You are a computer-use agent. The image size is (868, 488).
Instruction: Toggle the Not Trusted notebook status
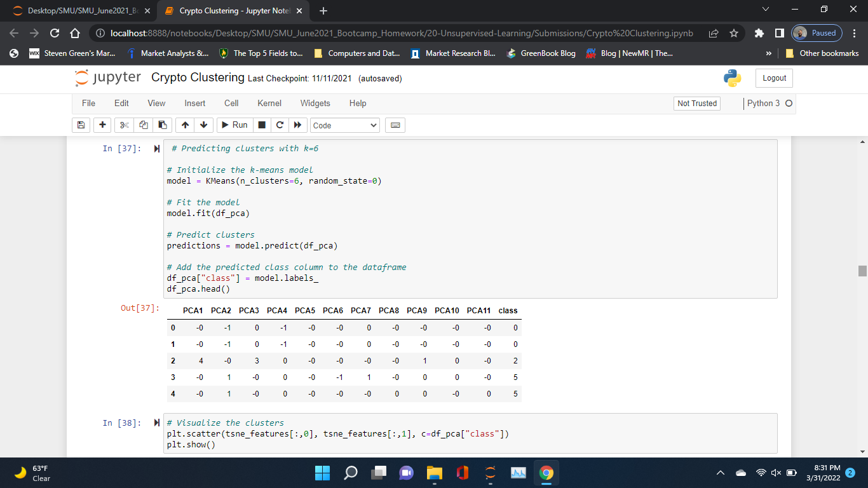coord(697,104)
